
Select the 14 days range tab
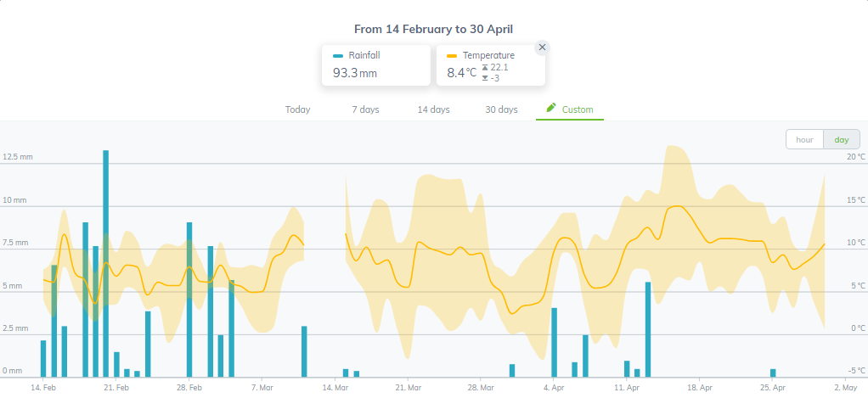433,109
